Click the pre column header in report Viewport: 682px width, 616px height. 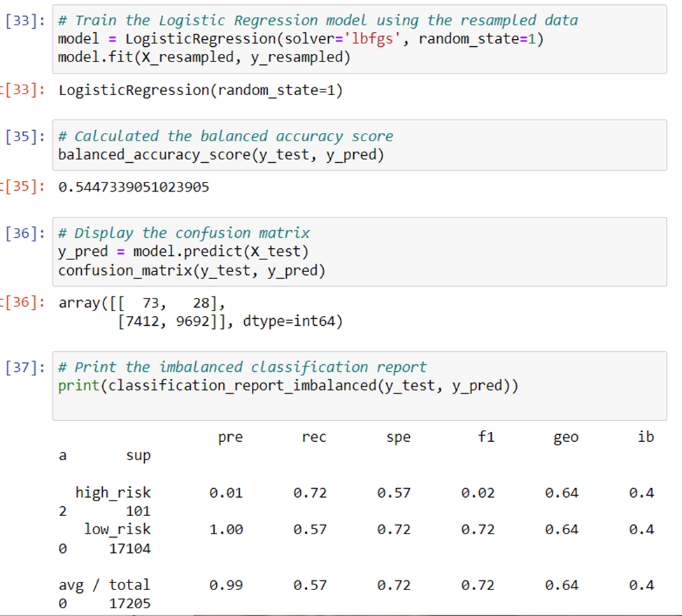pyautogui.click(x=230, y=436)
